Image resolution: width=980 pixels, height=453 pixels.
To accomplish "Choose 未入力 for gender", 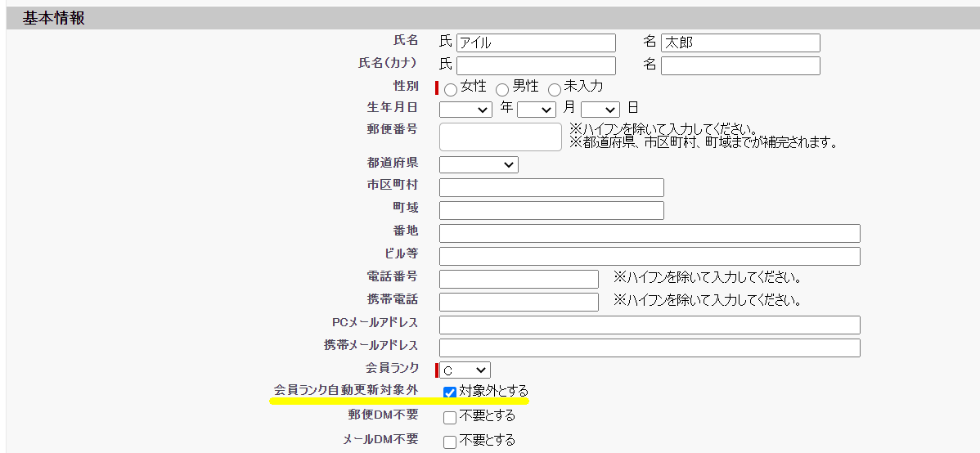I will [x=555, y=90].
